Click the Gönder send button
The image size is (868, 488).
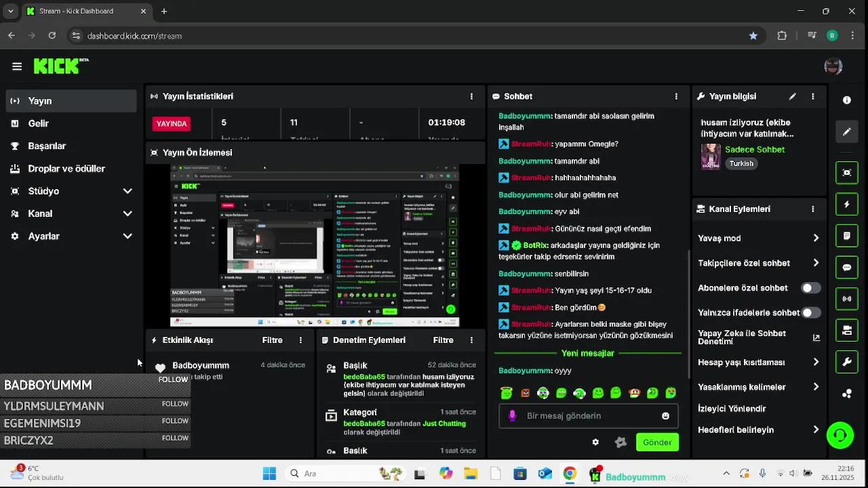(657, 442)
